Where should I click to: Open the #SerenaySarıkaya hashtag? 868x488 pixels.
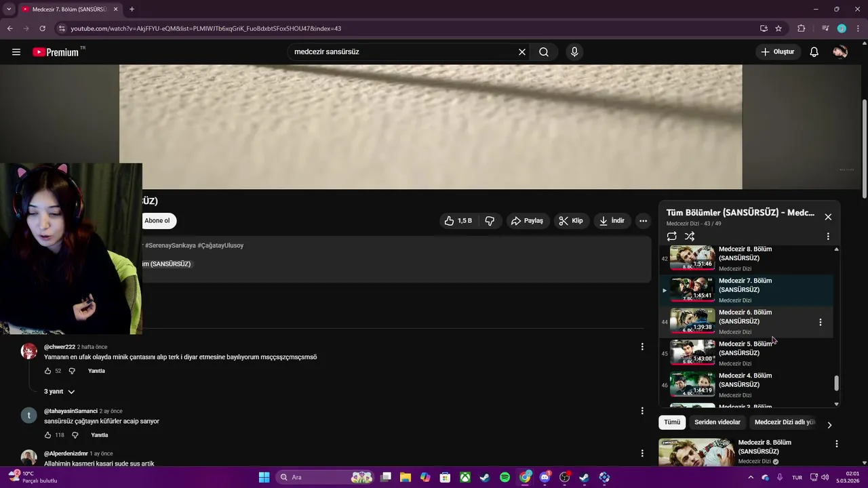170,245
